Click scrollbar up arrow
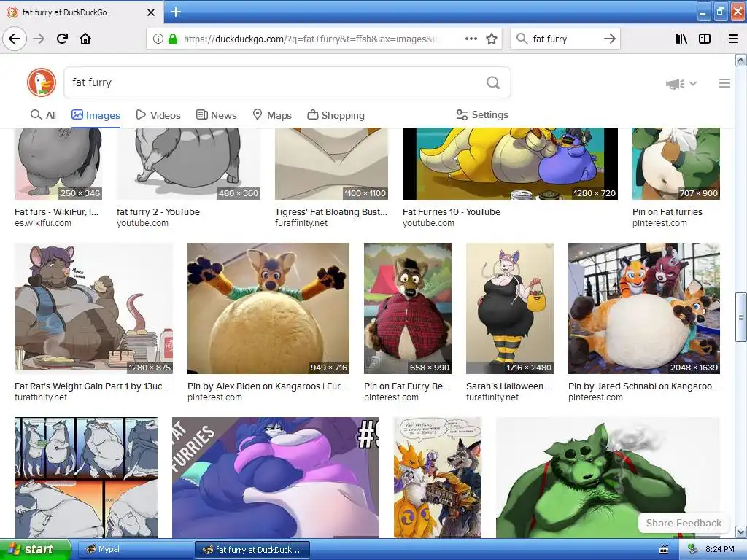 pyautogui.click(x=741, y=61)
